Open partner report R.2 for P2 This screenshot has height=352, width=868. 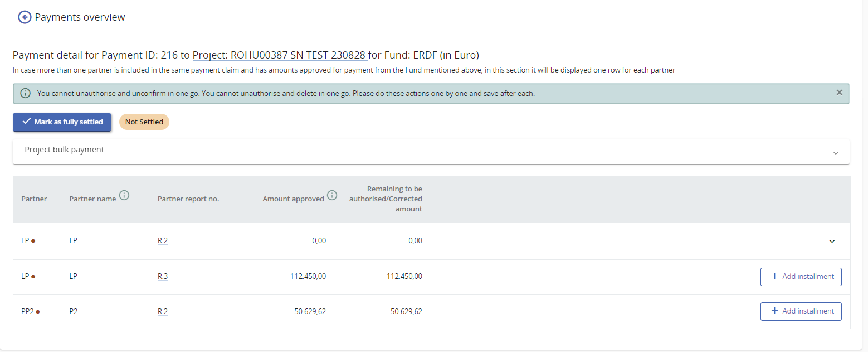(163, 311)
